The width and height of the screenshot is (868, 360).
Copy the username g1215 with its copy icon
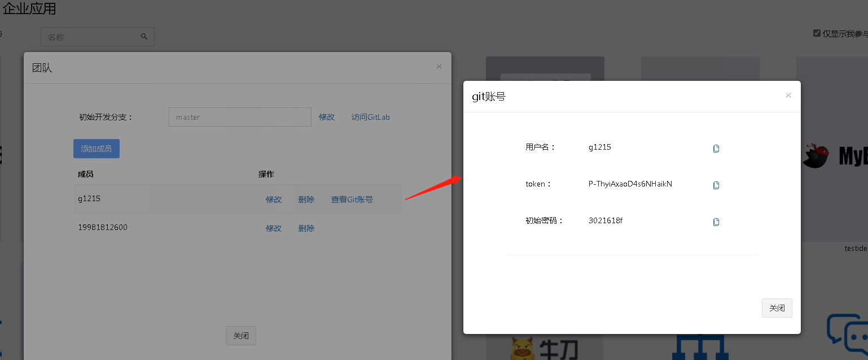click(x=716, y=149)
